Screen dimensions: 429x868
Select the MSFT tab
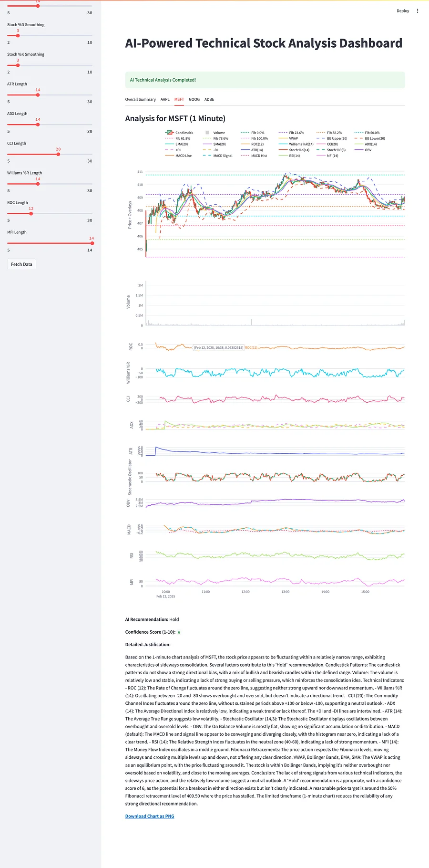click(179, 100)
